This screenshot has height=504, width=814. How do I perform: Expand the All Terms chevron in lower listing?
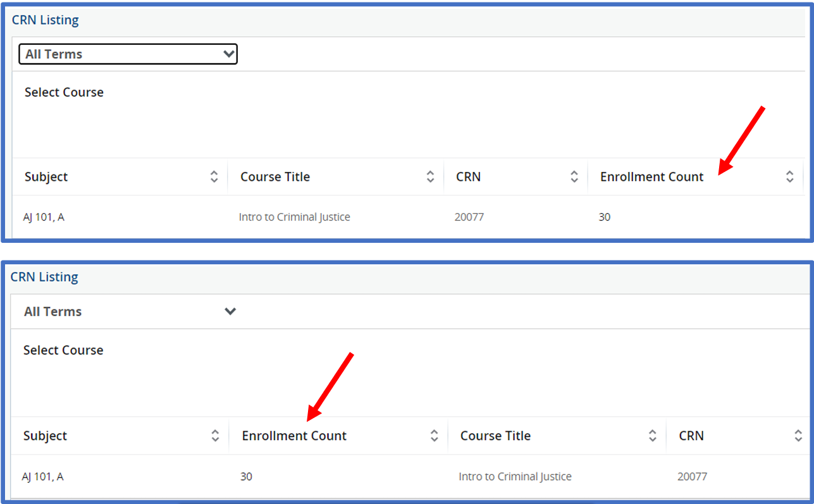(x=230, y=311)
